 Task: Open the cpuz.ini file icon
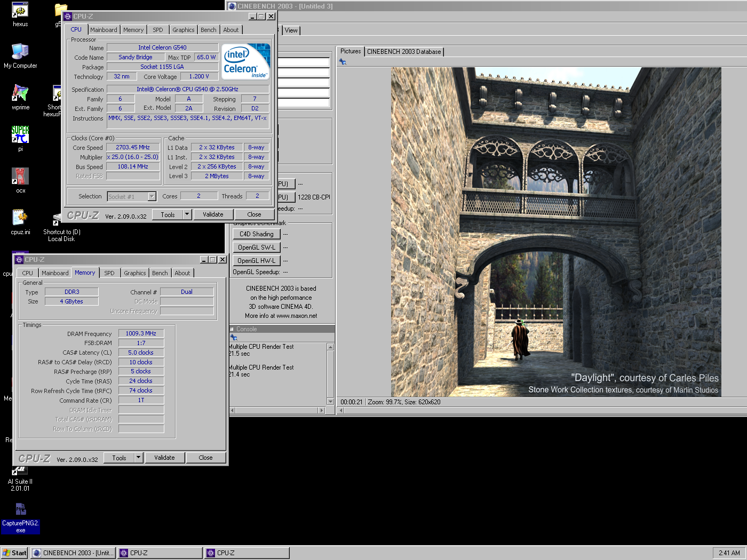click(x=20, y=222)
